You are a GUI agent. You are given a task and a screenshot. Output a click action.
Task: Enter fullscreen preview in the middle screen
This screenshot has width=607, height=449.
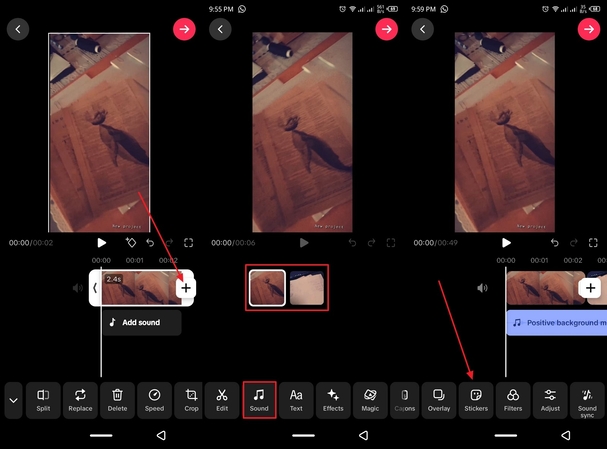tap(391, 243)
